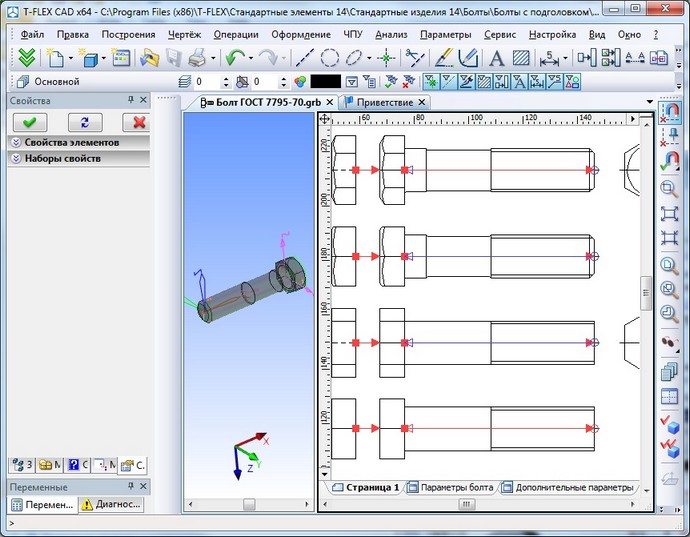Pin the Свойства panel
The width and height of the screenshot is (690, 537).
(131, 100)
